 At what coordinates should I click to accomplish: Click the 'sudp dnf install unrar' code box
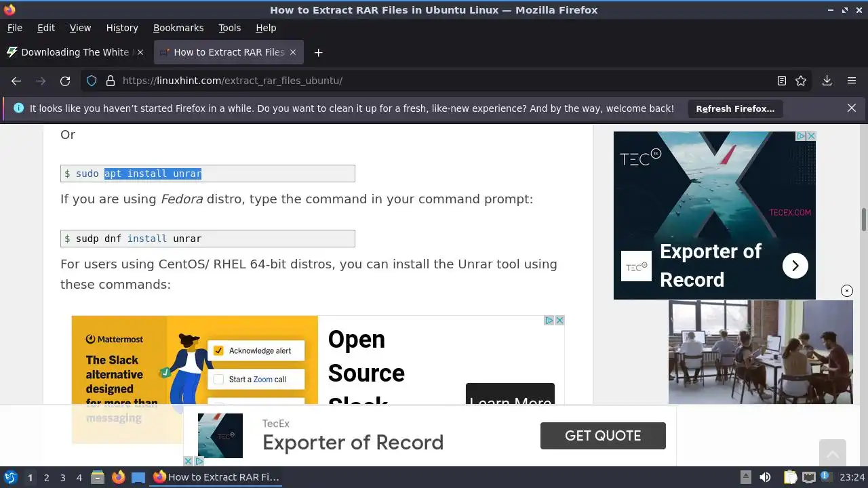[x=208, y=239]
